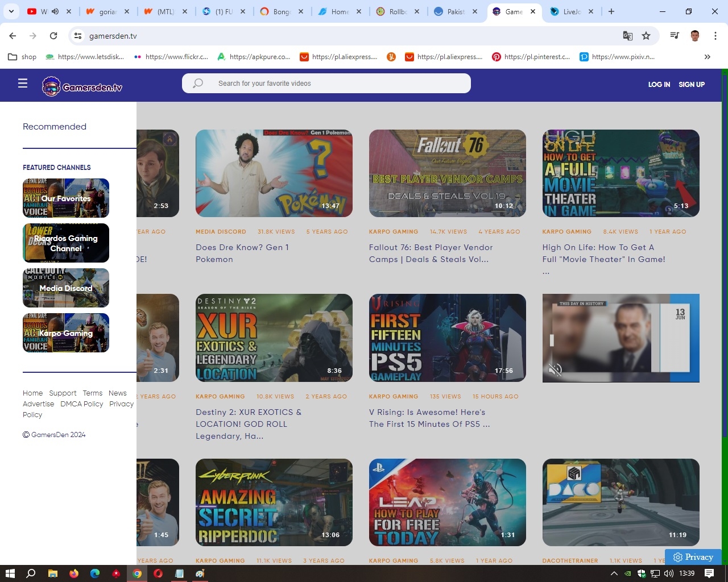The image size is (728, 582).
Task: Open the letsdisk bookmark
Action: point(85,57)
